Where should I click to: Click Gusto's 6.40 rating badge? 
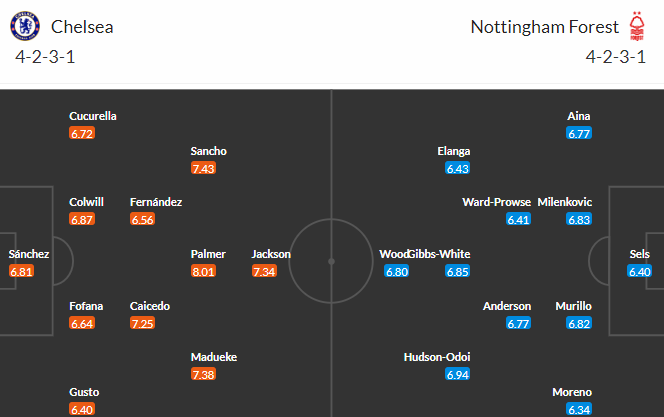pos(82,409)
